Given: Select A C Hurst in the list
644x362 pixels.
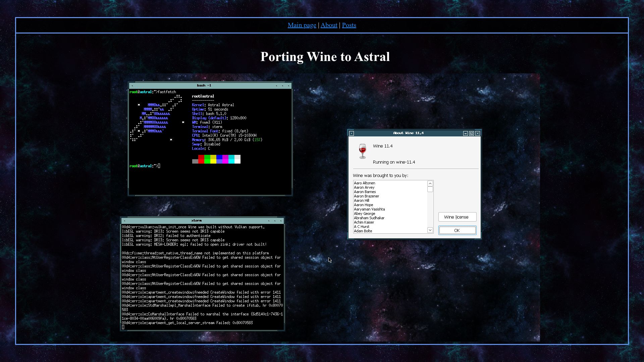Looking at the screenshot, I should (x=362, y=227).
